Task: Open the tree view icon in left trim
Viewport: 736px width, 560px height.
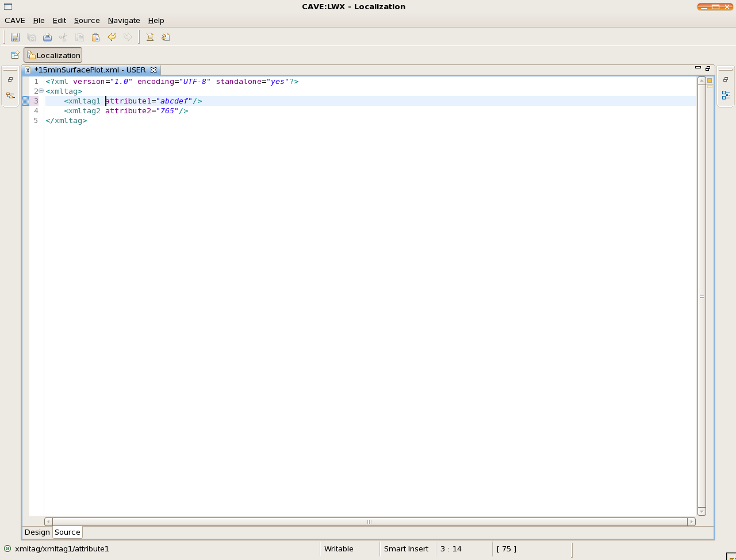Action: point(10,95)
